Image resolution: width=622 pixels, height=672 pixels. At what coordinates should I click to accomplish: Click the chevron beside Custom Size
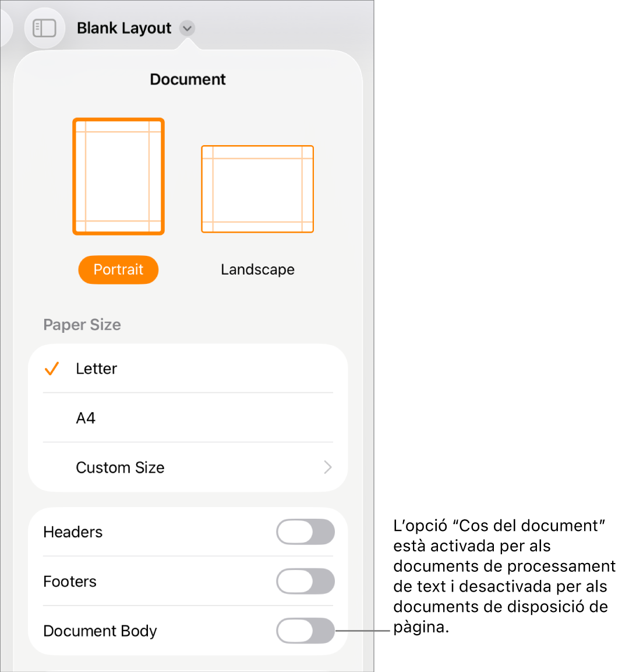click(328, 467)
